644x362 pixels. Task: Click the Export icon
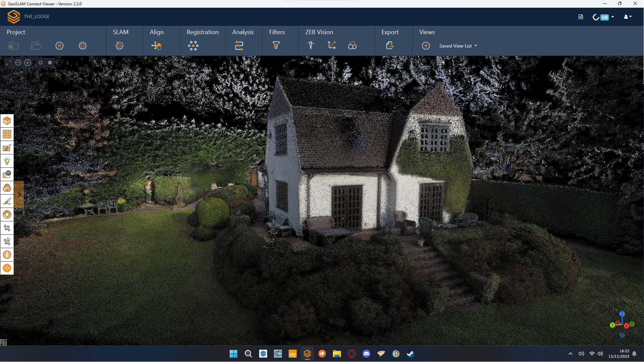coord(390,45)
